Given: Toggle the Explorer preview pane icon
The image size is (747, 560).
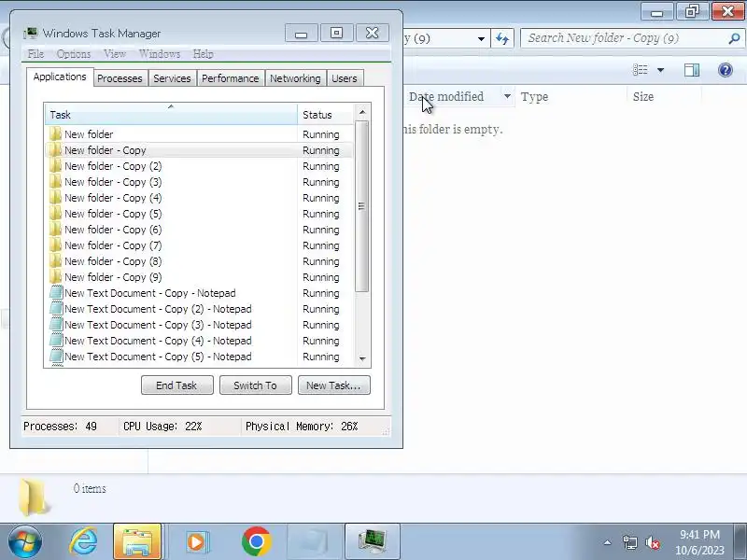Looking at the screenshot, I should tap(692, 71).
